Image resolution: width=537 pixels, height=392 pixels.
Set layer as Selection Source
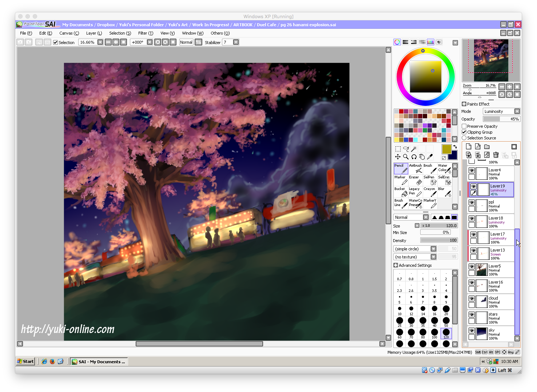pyautogui.click(x=464, y=138)
